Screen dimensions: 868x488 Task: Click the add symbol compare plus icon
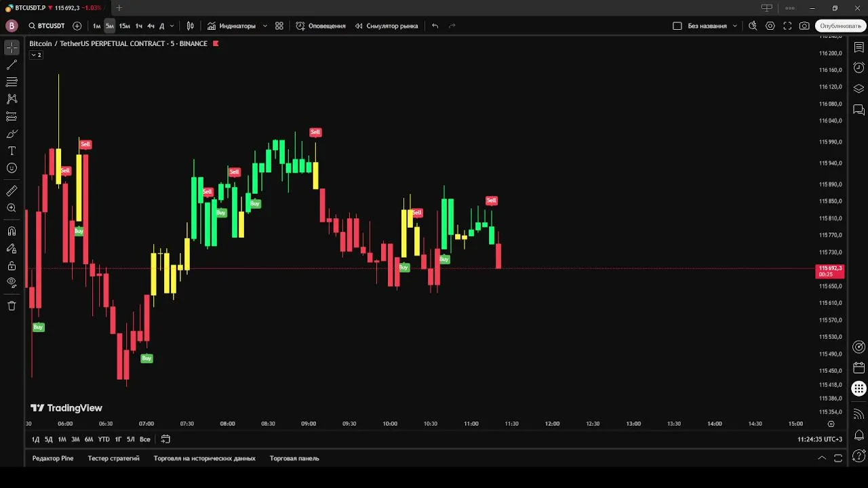click(77, 26)
